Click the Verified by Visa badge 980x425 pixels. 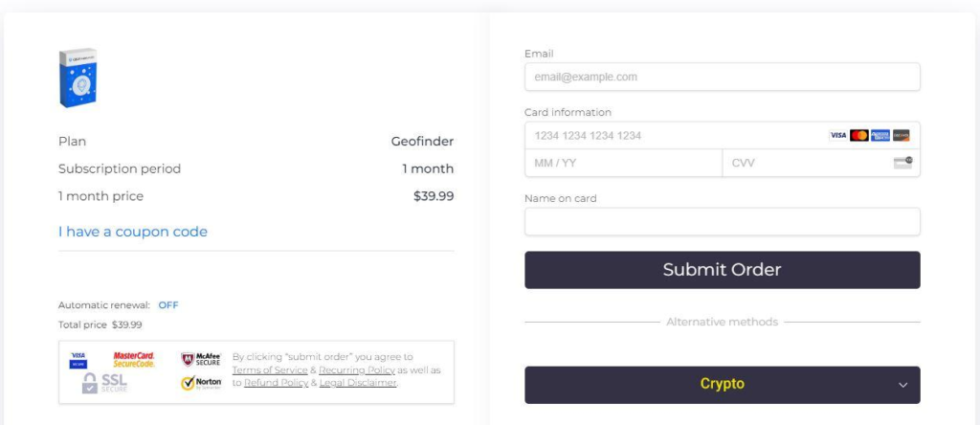pyautogui.click(x=78, y=360)
